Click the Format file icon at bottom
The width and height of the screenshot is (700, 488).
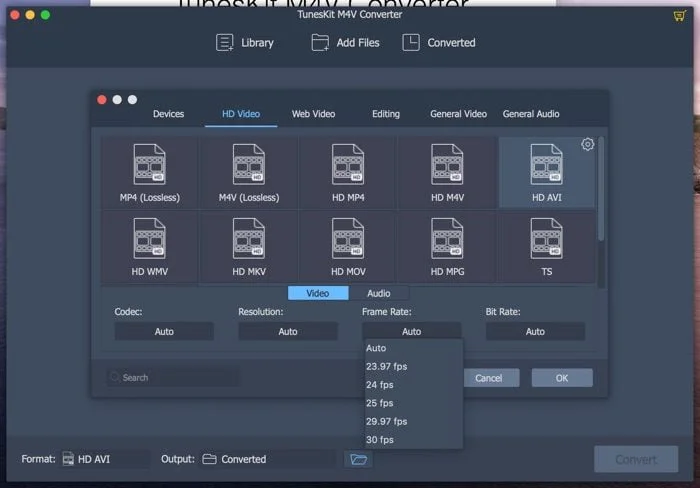click(x=68, y=459)
